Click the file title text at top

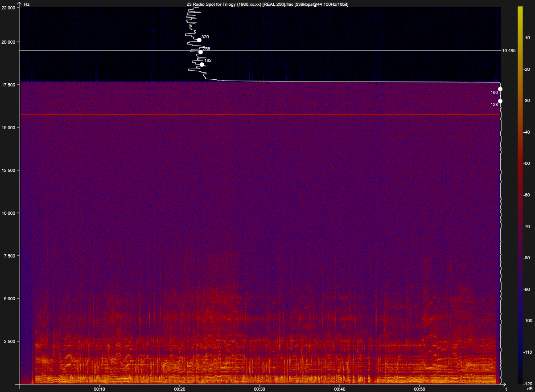tap(267, 4)
